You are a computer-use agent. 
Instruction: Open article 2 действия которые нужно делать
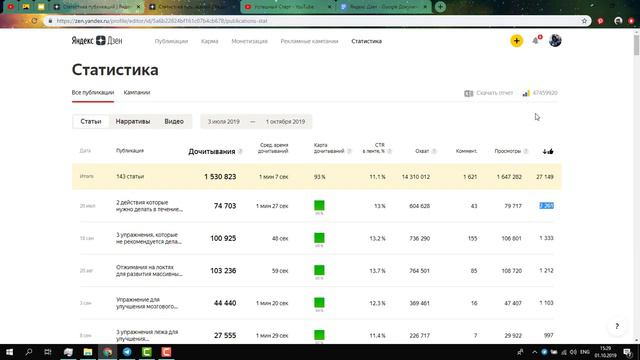149,206
